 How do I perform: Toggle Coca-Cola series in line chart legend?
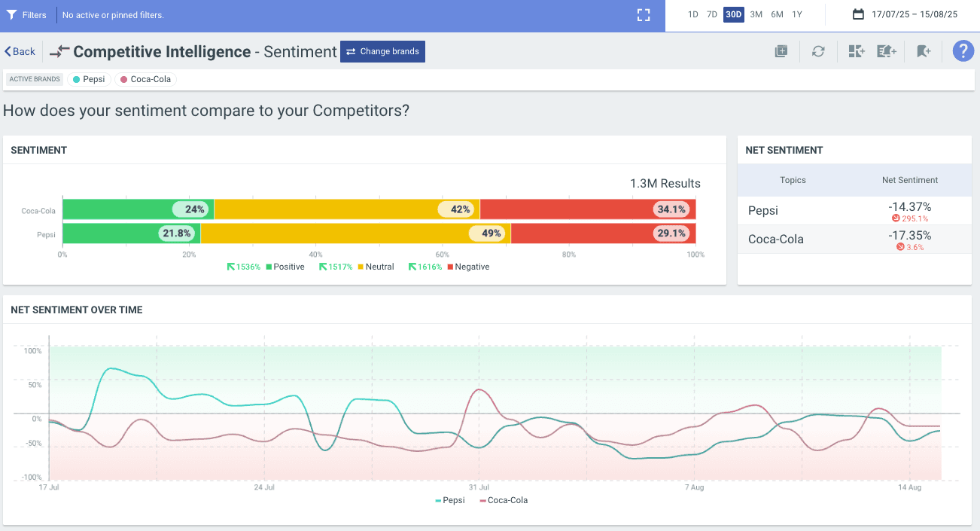coord(503,500)
